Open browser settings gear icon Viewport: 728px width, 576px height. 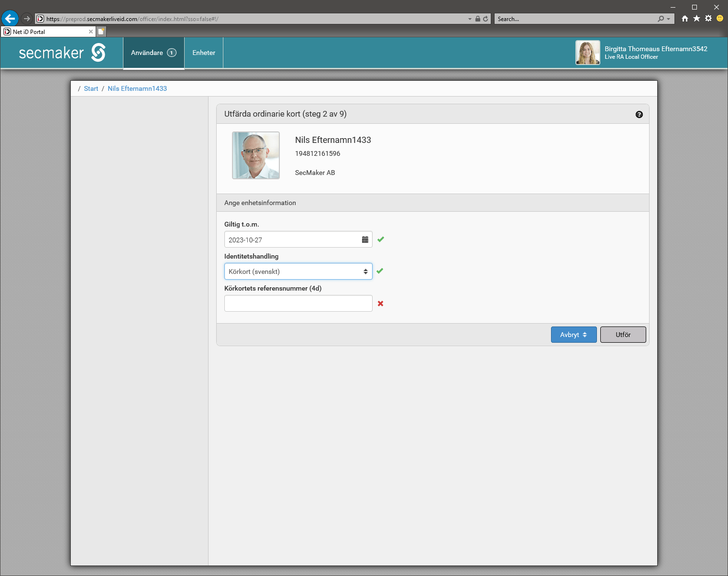coord(708,19)
